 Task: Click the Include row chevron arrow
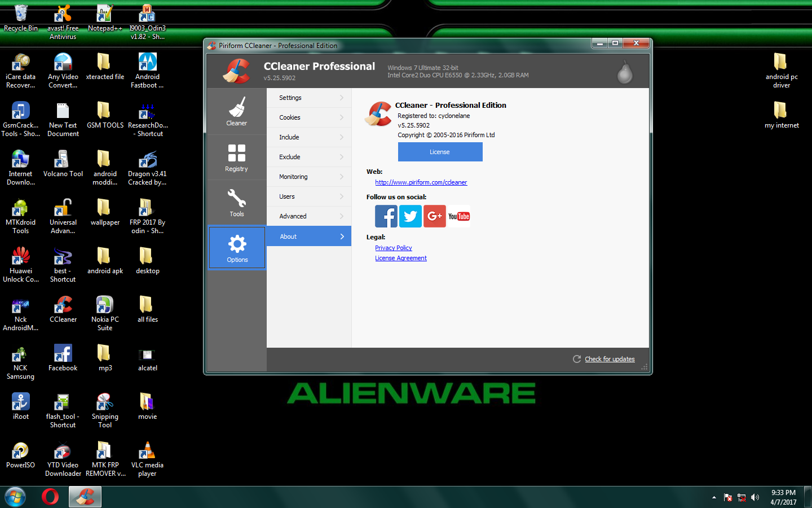pyautogui.click(x=342, y=137)
